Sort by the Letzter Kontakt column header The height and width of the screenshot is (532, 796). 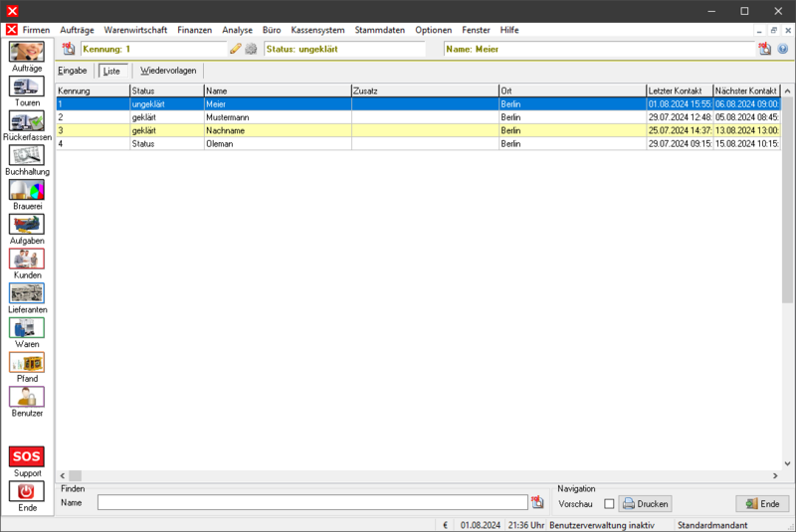[679, 91]
